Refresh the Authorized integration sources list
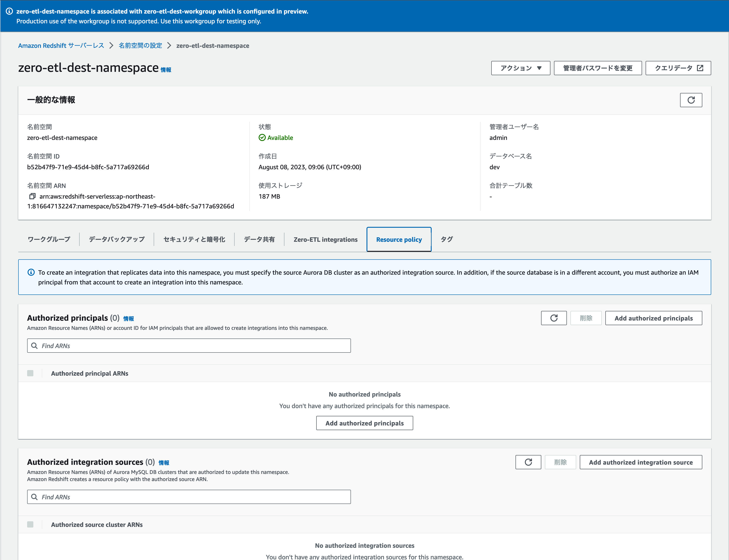This screenshot has height=560, width=729. pos(528,462)
